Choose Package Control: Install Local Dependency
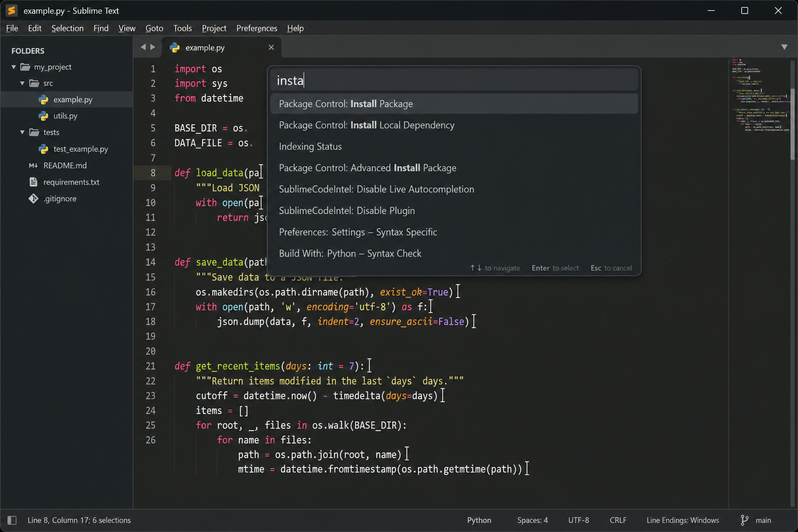 coord(454,125)
